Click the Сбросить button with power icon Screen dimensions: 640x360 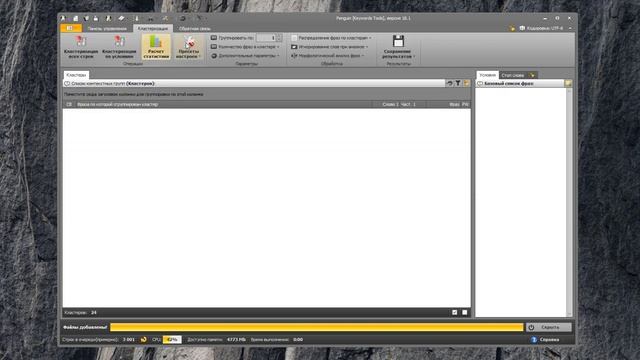coord(549,327)
